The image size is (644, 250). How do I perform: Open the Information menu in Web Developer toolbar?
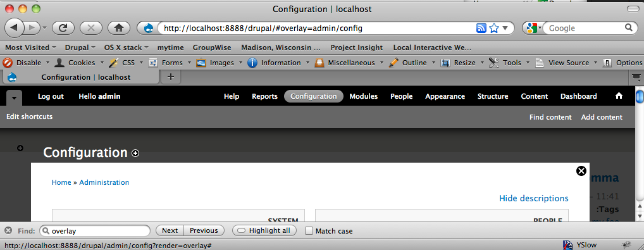coord(278,63)
